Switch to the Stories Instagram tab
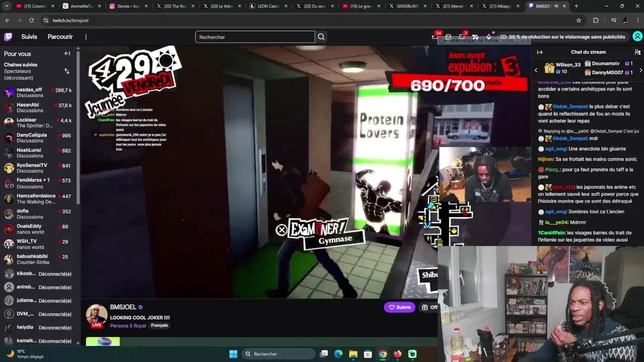The image size is (644, 362). pos(129,6)
